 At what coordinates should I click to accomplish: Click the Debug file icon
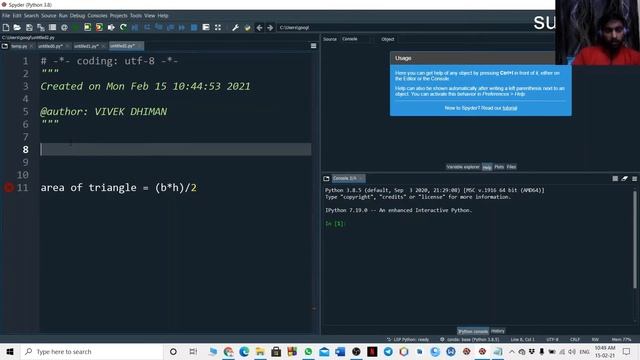[x=135, y=27]
